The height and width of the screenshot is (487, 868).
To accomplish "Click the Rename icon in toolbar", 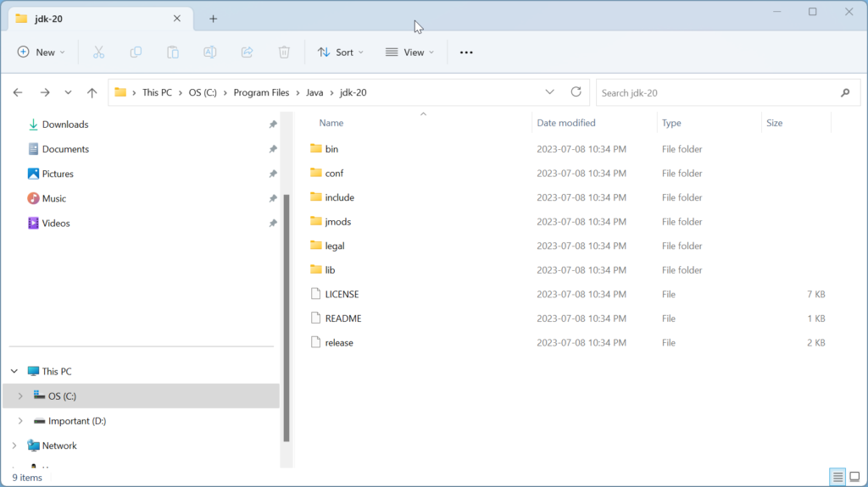I will (210, 52).
